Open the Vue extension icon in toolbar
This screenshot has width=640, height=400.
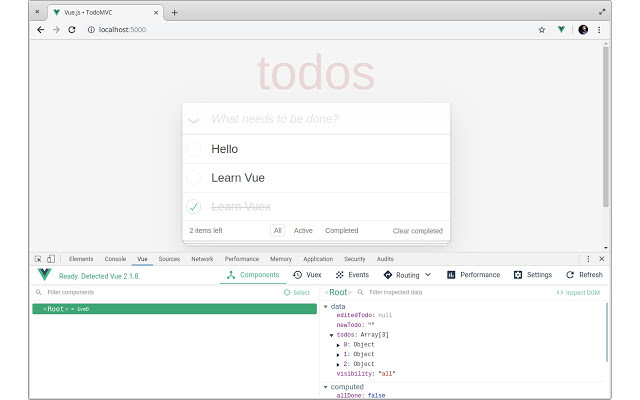tap(562, 29)
